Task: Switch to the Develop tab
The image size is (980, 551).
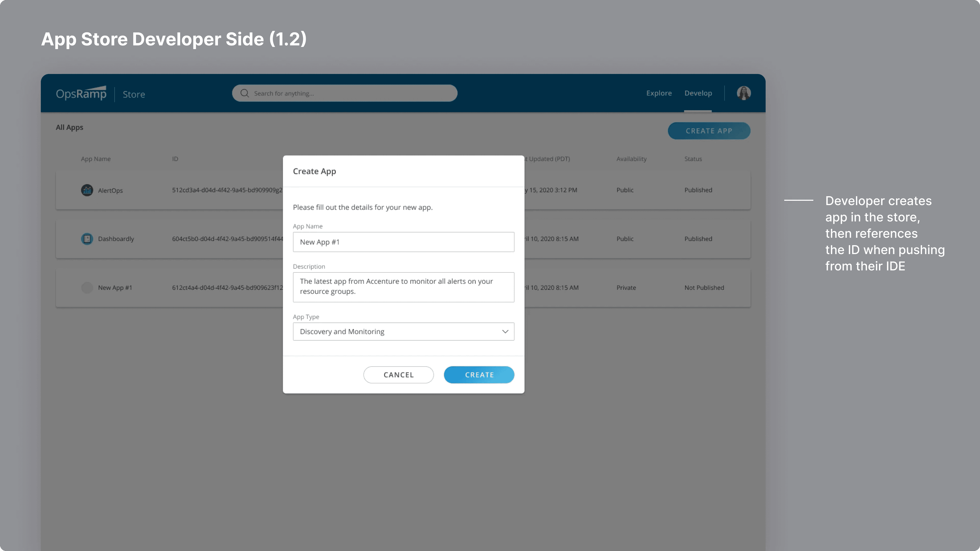Action: pyautogui.click(x=698, y=93)
